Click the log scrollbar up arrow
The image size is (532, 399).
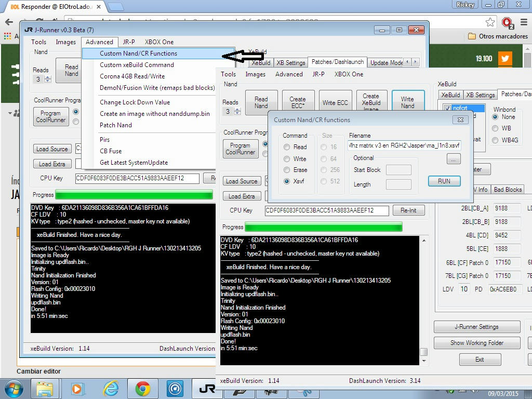[x=424, y=241]
